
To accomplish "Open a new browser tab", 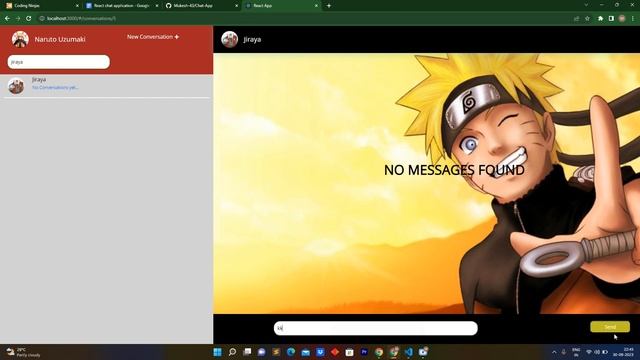I will click(x=329, y=6).
